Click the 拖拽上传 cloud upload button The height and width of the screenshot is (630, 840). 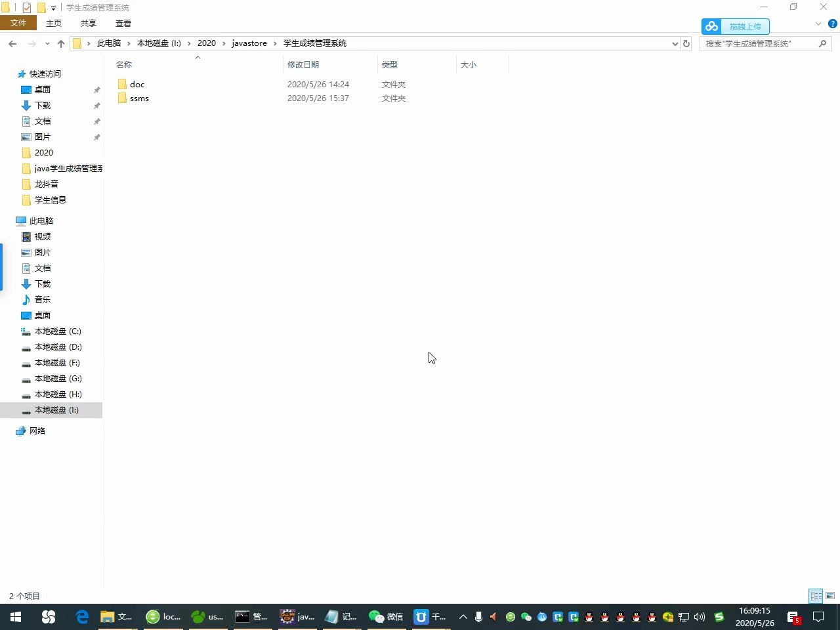pos(735,26)
